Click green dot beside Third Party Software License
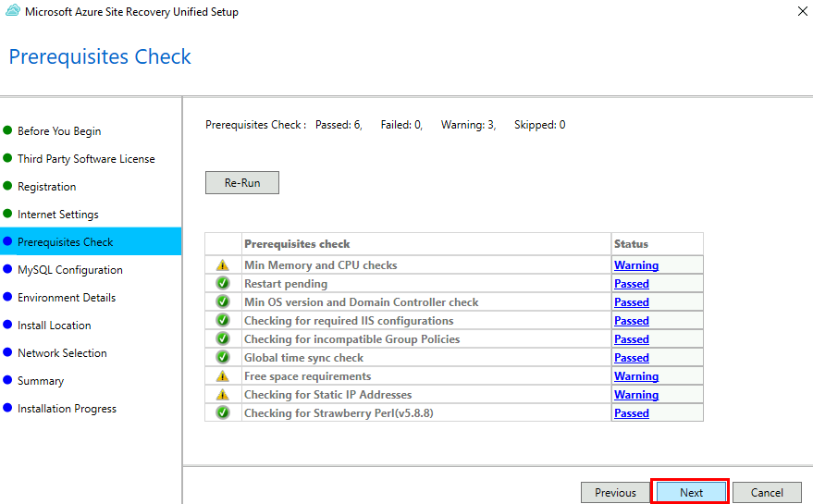 7,158
